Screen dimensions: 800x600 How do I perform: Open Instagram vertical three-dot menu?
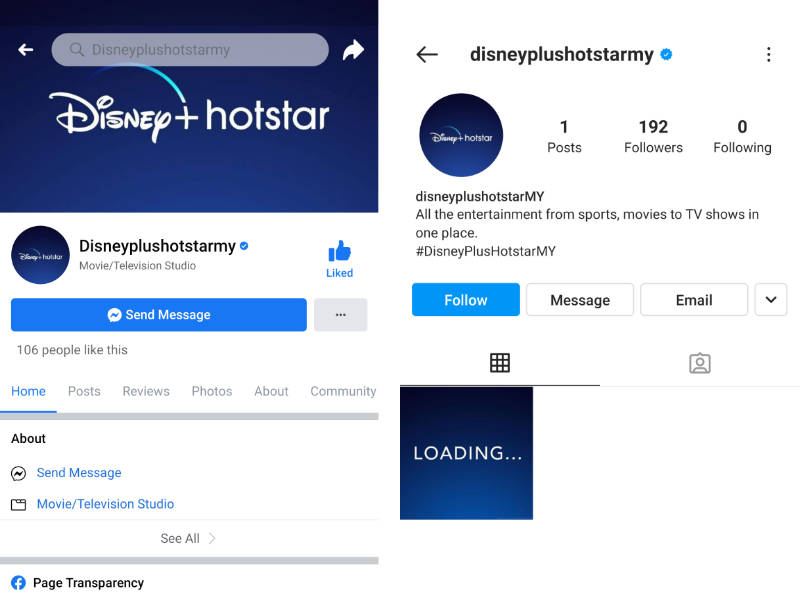click(768, 54)
